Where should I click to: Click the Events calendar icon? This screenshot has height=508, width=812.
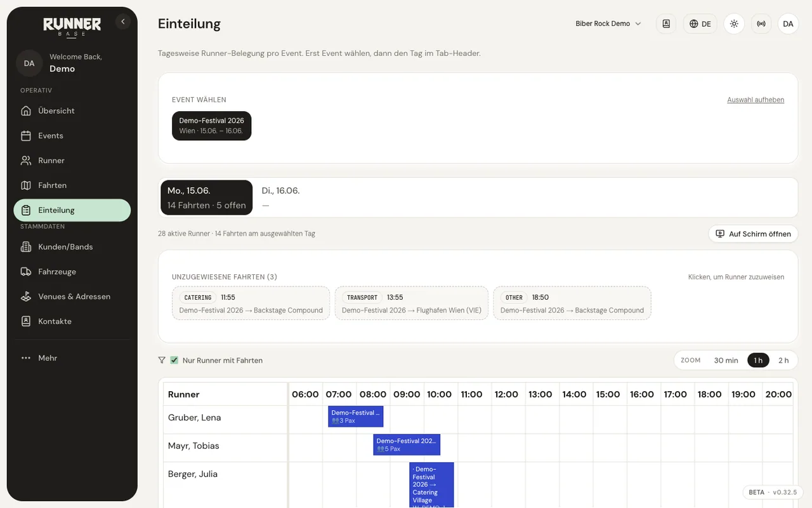click(26, 135)
